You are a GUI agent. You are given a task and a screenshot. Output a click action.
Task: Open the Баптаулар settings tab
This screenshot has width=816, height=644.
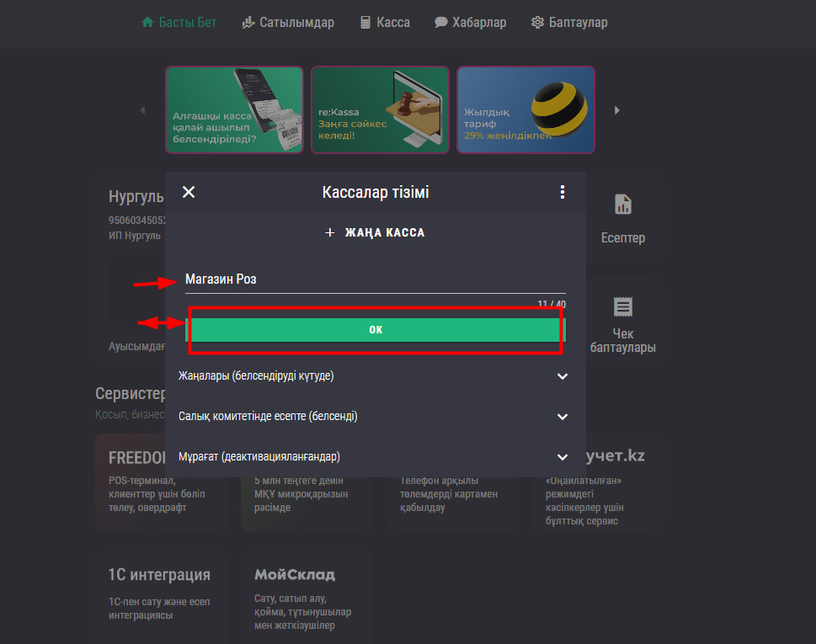(569, 23)
